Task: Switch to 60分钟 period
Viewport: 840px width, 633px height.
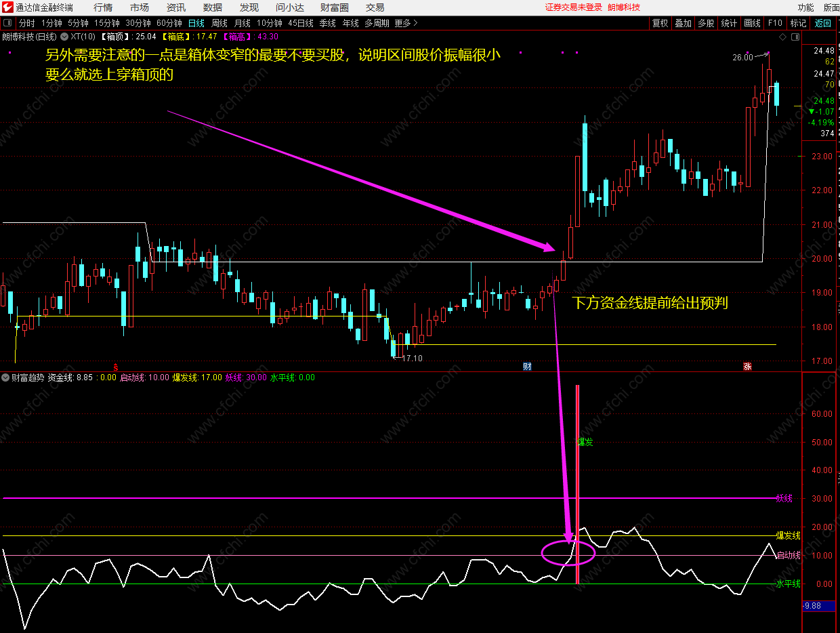Action: pyautogui.click(x=169, y=23)
